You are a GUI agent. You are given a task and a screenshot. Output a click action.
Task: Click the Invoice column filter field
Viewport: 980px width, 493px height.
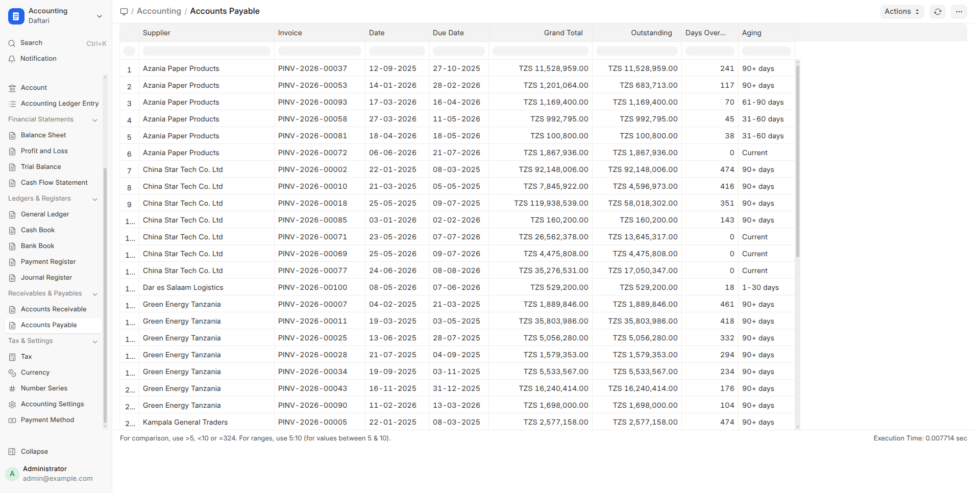(320, 51)
